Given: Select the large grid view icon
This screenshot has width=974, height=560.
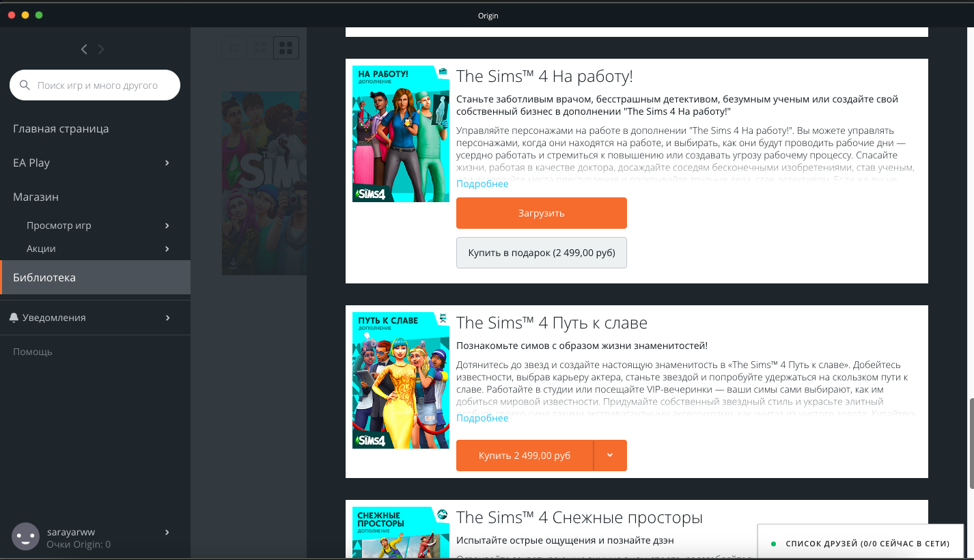Looking at the screenshot, I should (x=286, y=48).
